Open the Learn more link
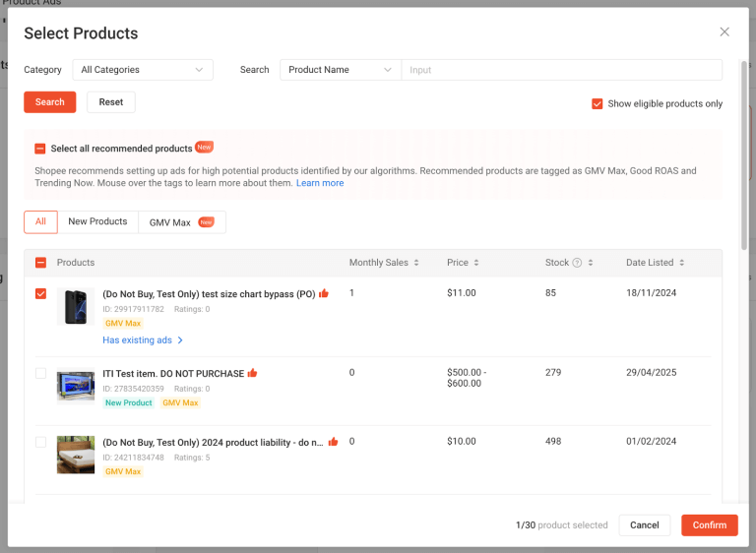The width and height of the screenshot is (756, 553). 320,183
